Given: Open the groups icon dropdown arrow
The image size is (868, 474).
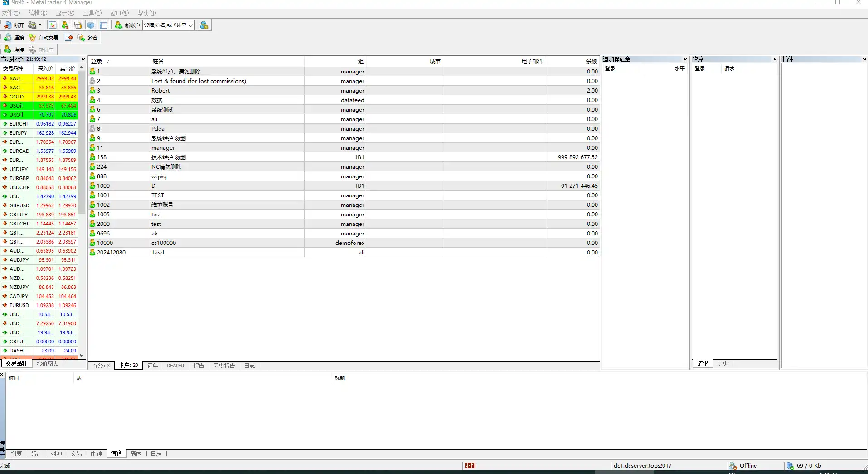Looking at the screenshot, I should tap(40, 25).
